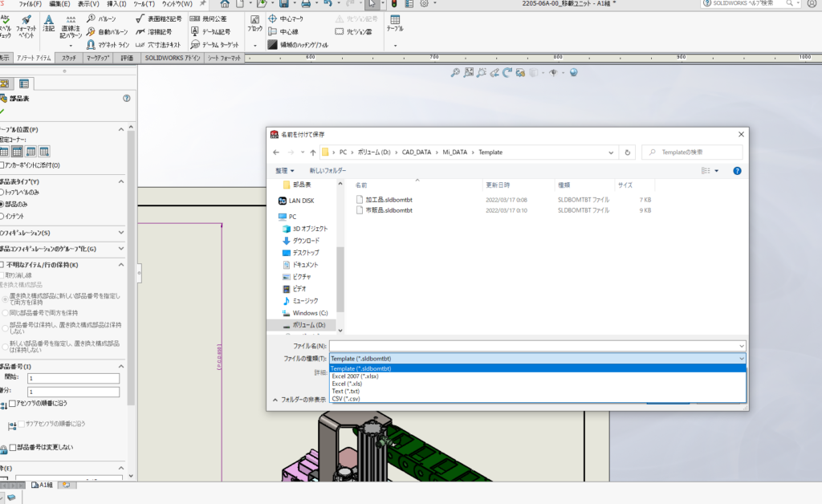Viewport: 822px width, 504px height.
Task: Click the help icon in 部品表 panel
Action: coord(126,98)
